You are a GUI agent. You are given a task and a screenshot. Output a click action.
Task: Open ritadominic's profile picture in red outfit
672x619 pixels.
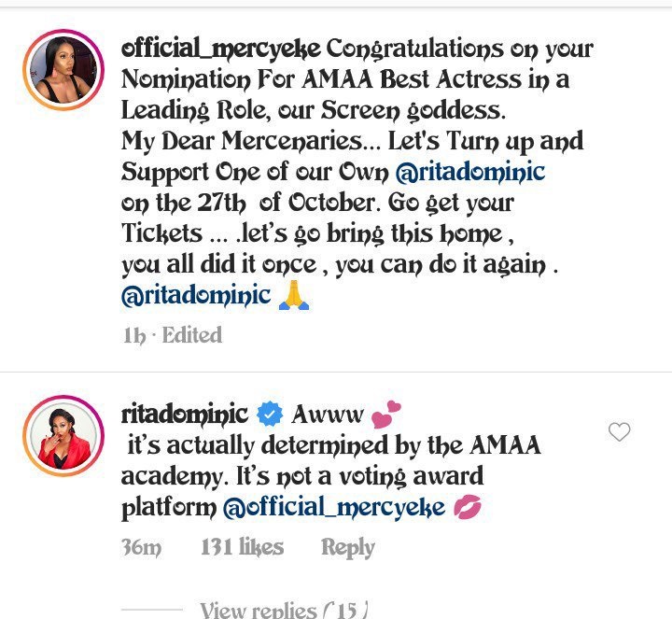pos(63,436)
